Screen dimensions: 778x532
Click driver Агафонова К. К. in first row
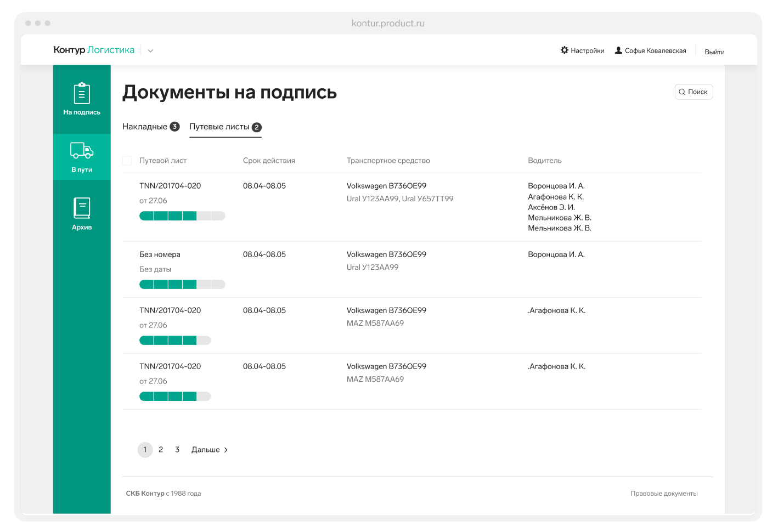(x=556, y=197)
